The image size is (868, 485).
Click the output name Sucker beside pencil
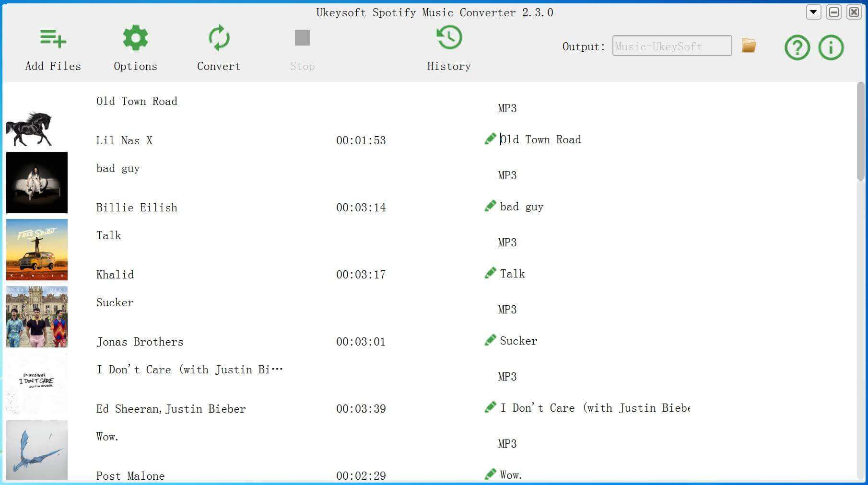pyautogui.click(x=518, y=341)
